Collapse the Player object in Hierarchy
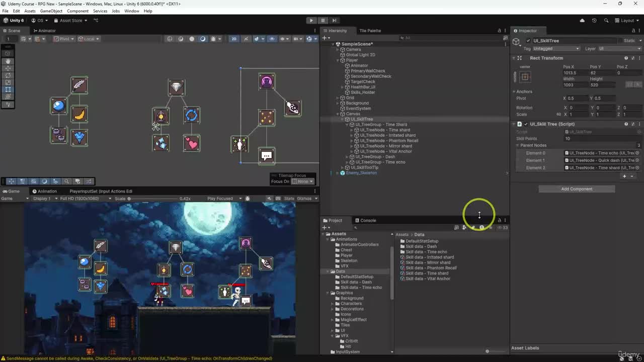644x362 pixels. pyautogui.click(x=338, y=60)
